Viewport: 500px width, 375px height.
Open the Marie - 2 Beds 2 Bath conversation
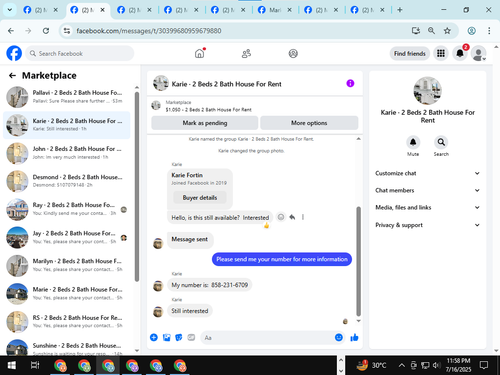(68, 293)
